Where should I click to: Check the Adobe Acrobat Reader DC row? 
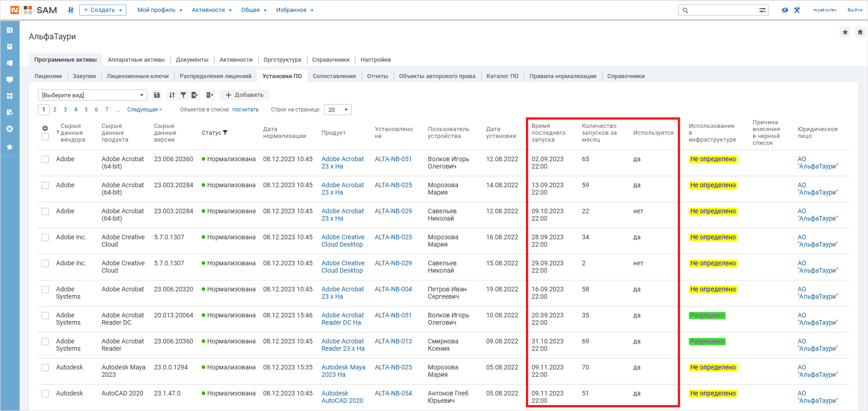pos(45,316)
